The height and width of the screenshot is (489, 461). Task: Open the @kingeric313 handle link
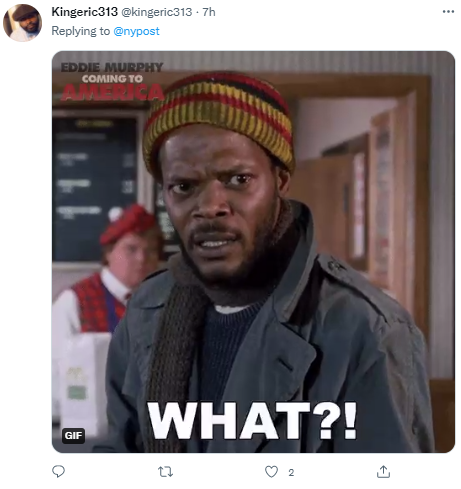156,12
